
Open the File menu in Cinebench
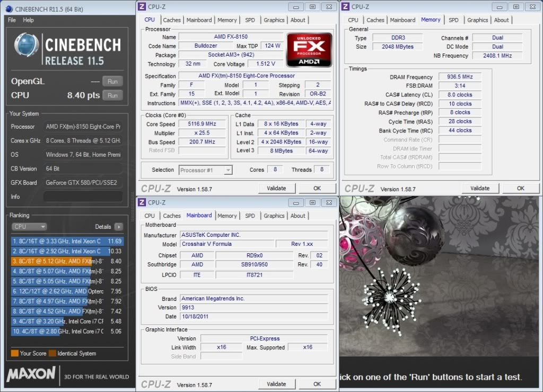tap(12, 20)
